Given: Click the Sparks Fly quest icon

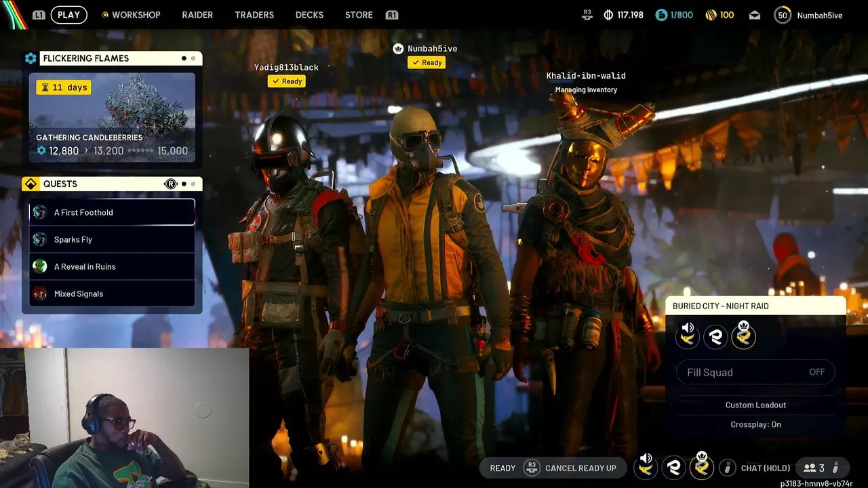Looking at the screenshot, I should [40, 239].
